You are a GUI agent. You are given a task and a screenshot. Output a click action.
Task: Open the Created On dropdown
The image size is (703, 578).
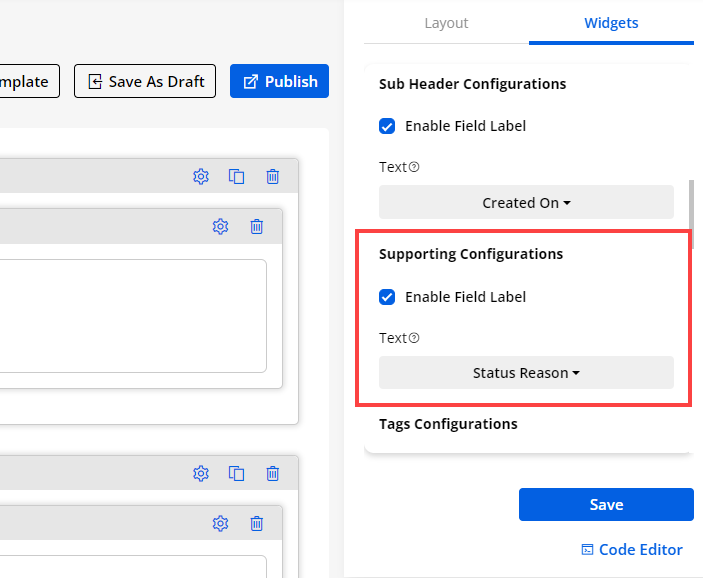click(526, 202)
